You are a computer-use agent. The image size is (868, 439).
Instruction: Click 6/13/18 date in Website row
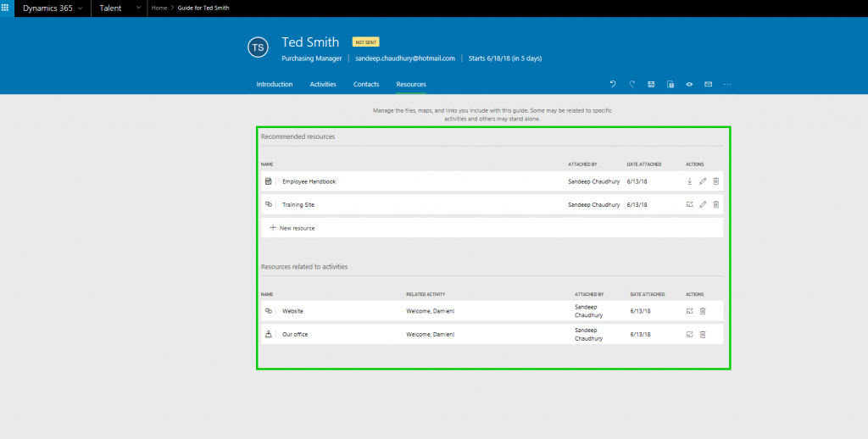click(x=641, y=311)
